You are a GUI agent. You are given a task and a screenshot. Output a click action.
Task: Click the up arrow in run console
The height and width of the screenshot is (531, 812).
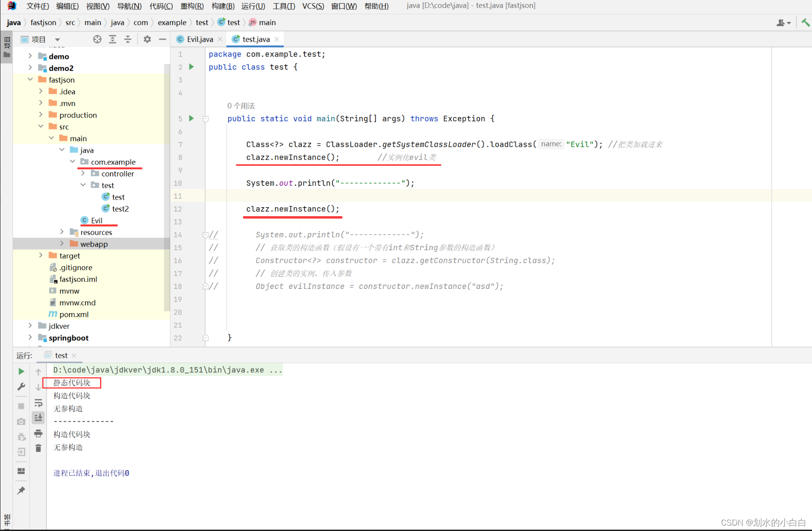(38, 372)
